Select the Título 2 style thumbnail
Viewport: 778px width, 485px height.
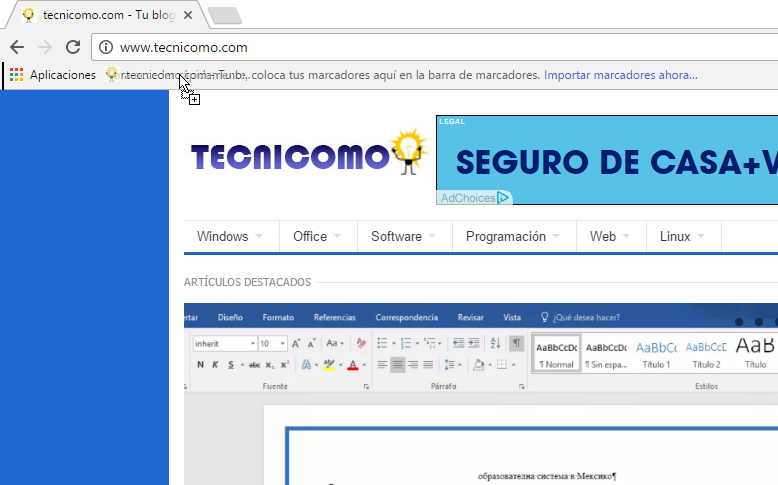coord(707,353)
